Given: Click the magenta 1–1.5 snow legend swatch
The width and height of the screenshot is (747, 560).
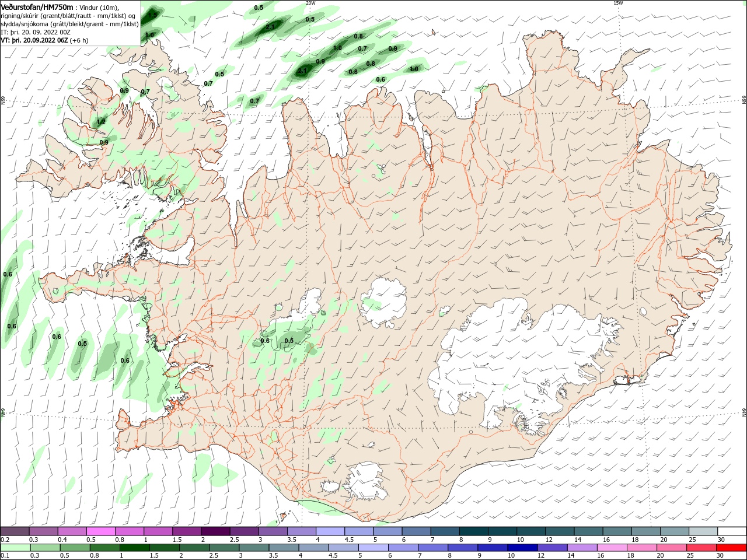Looking at the screenshot, I should coord(158,531).
